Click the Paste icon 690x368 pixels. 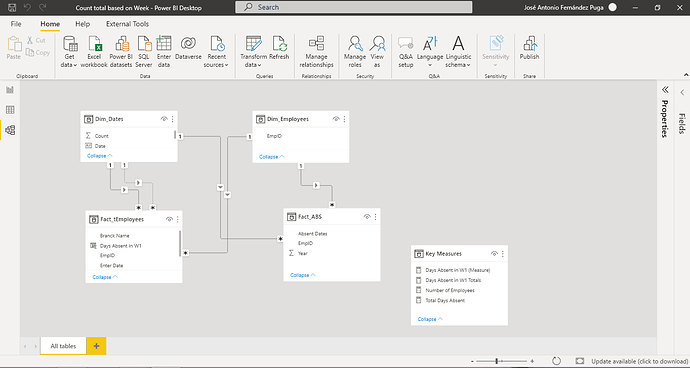[14, 44]
